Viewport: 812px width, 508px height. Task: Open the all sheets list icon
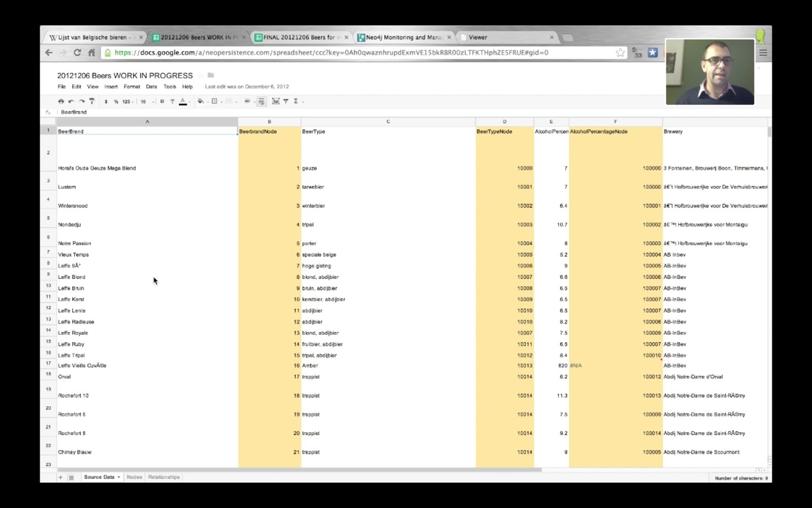click(72, 478)
